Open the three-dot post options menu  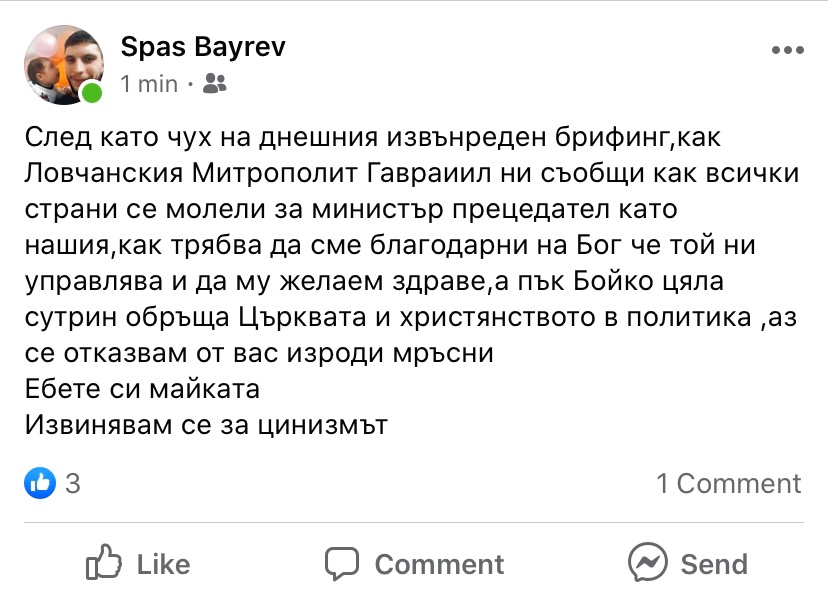(787, 50)
